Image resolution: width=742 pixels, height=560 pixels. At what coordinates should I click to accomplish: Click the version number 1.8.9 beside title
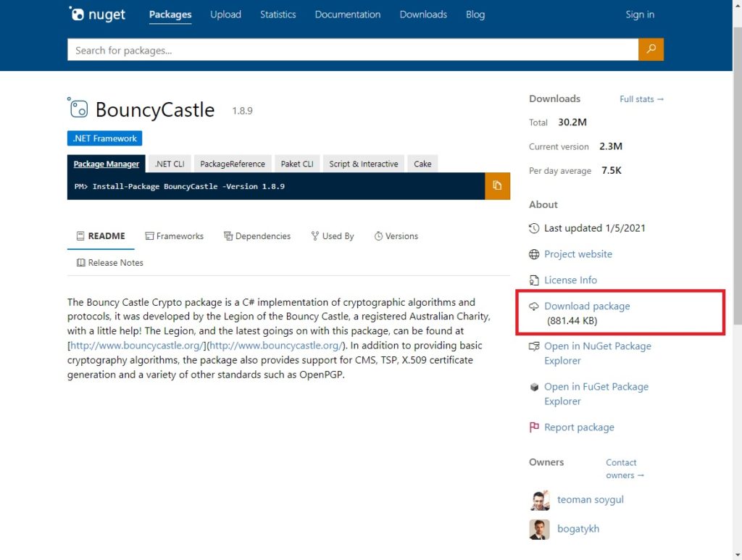(242, 111)
